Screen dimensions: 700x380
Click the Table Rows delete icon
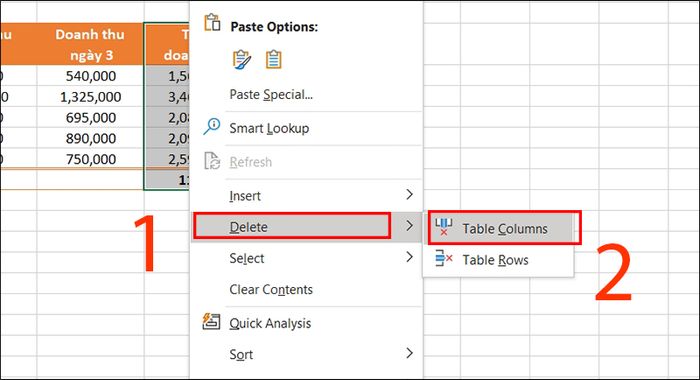point(444,258)
